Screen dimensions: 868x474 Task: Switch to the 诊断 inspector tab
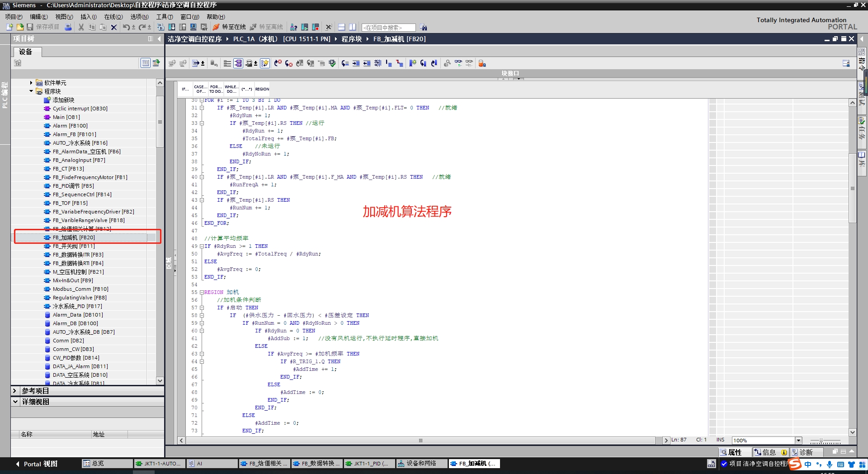(806, 452)
